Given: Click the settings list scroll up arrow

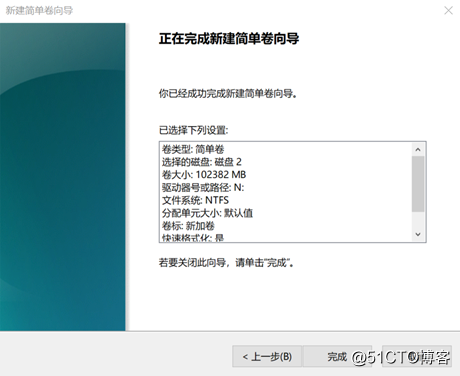Looking at the screenshot, I should pos(418,150).
